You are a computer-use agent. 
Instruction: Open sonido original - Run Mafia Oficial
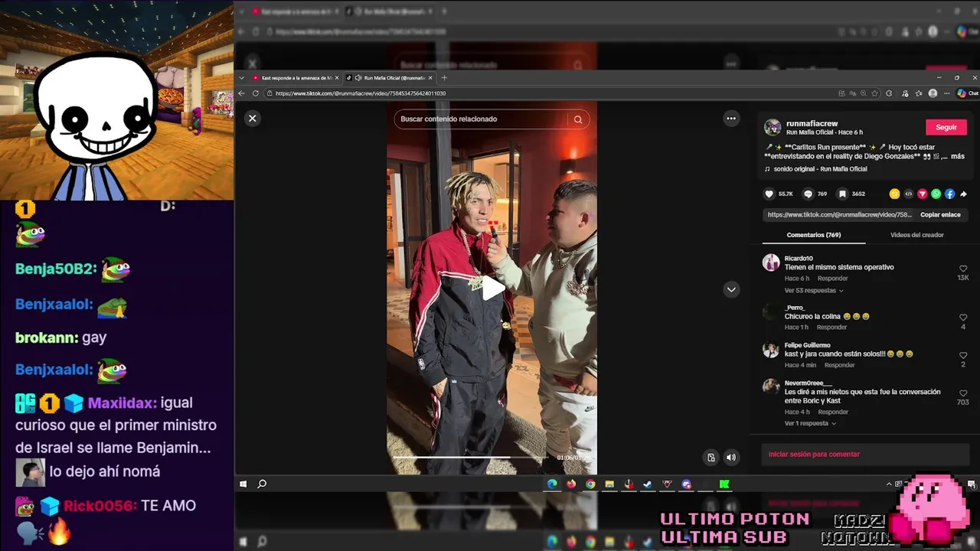pos(820,169)
